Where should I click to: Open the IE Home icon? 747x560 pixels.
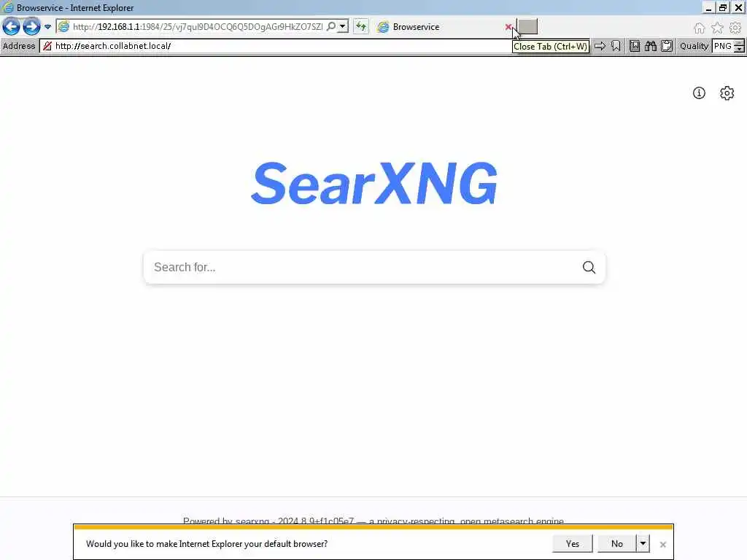[700, 28]
